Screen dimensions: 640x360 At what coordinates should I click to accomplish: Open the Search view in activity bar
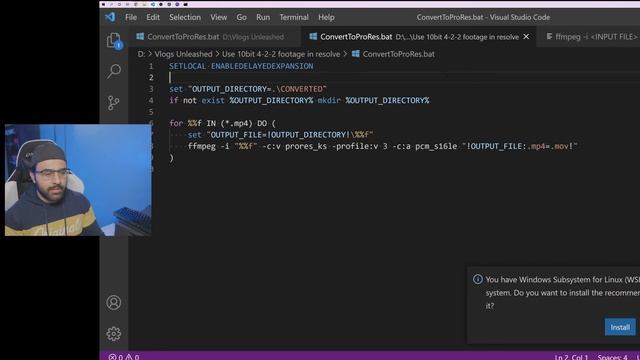[x=114, y=71]
